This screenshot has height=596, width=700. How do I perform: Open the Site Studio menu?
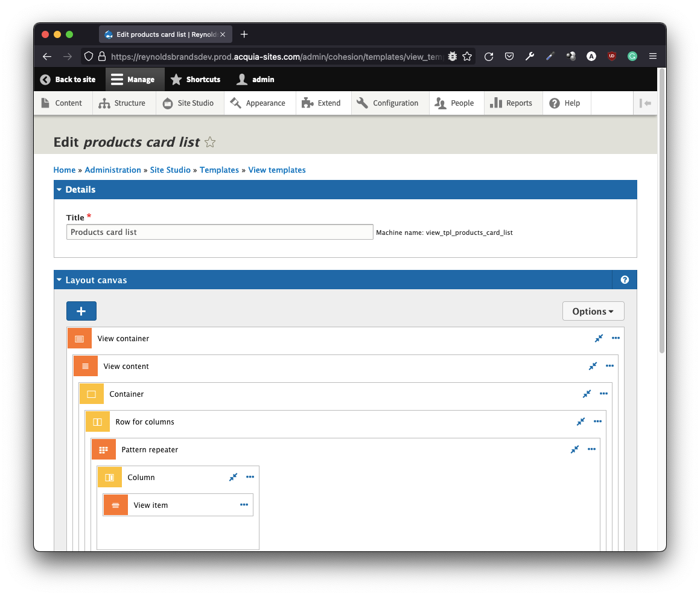coord(188,103)
